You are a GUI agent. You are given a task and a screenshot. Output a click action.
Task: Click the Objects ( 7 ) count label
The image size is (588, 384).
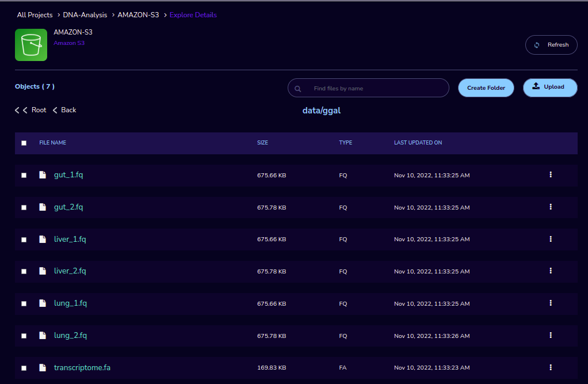tap(35, 86)
